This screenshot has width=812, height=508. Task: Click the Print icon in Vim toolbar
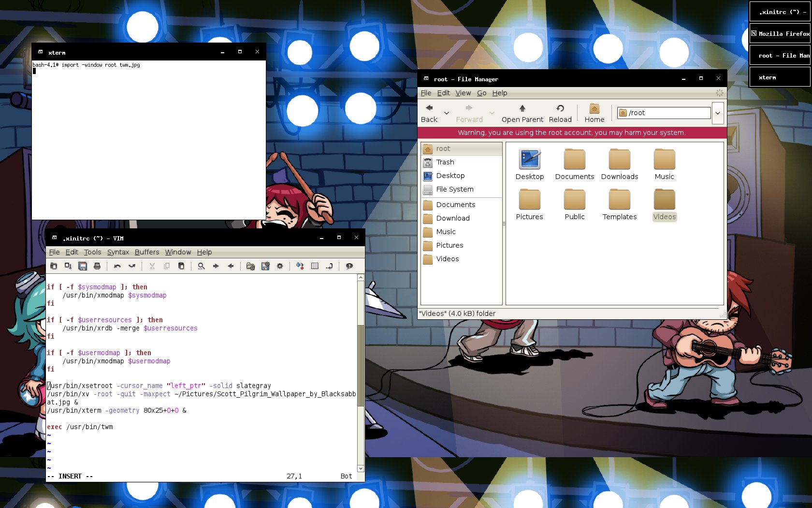97,266
